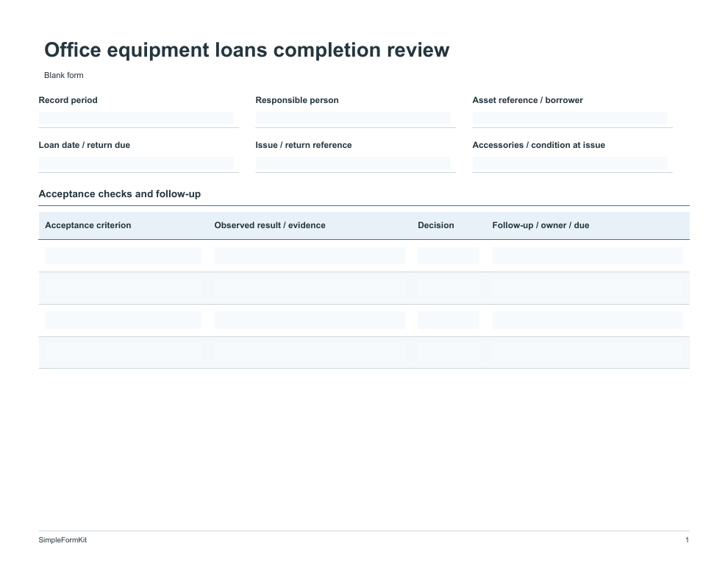This screenshot has height=563, width=728.
Task: Click first row Acceptance criterion cell
Action: click(x=123, y=255)
